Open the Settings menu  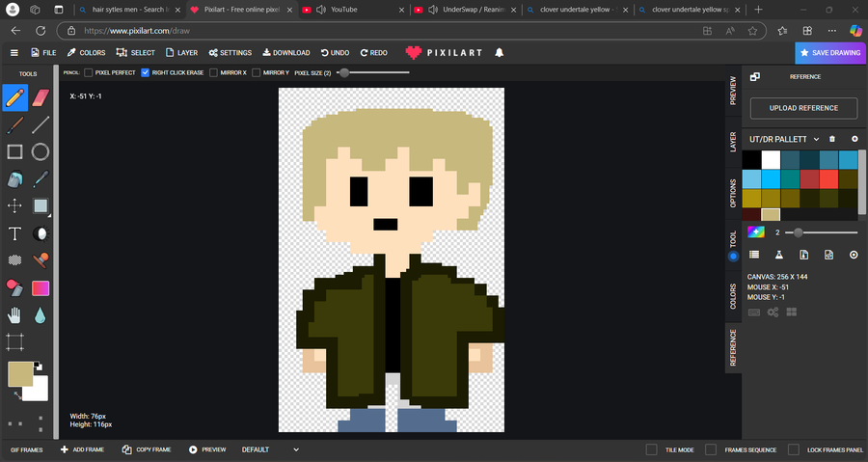pos(231,52)
